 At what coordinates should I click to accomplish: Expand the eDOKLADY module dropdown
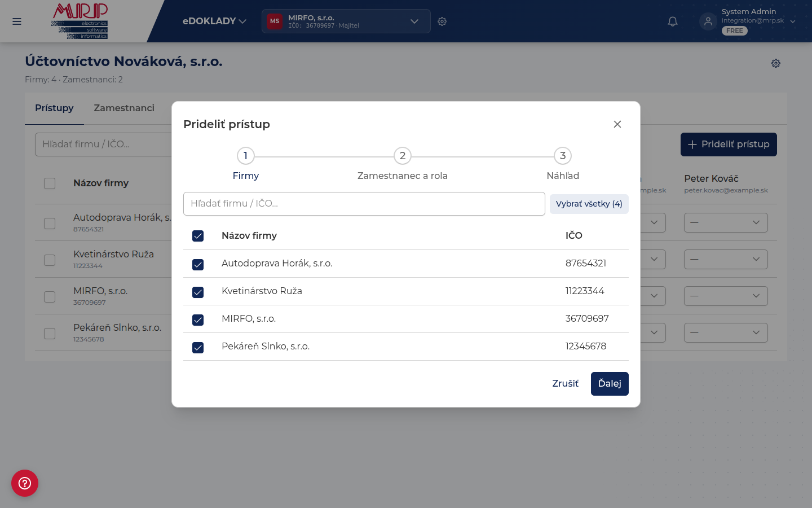[214, 21]
